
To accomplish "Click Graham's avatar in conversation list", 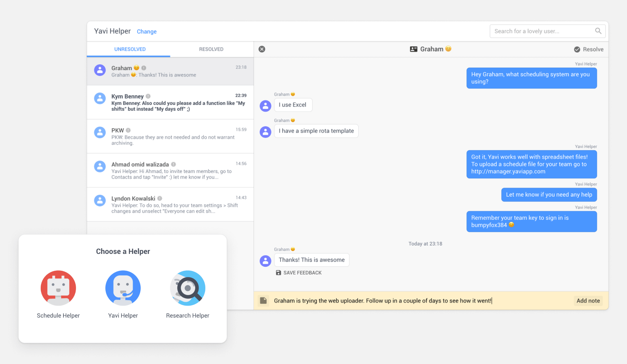I will tap(100, 70).
